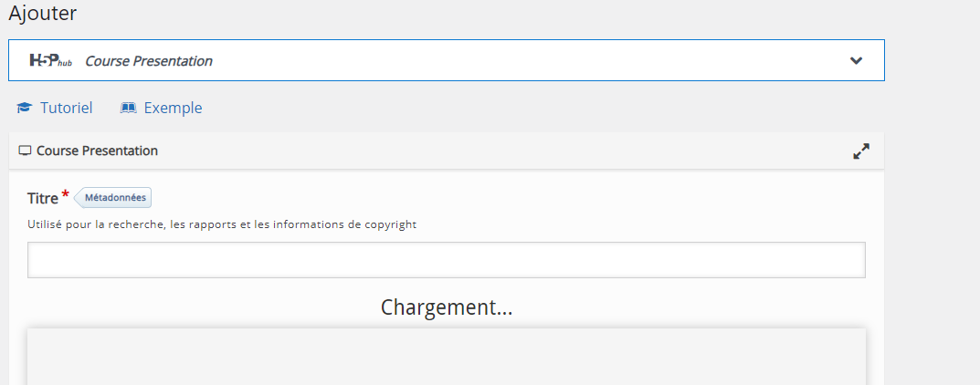Click the monitor icon beside Course Presentation
Screen dimensions: 980x385
point(25,151)
